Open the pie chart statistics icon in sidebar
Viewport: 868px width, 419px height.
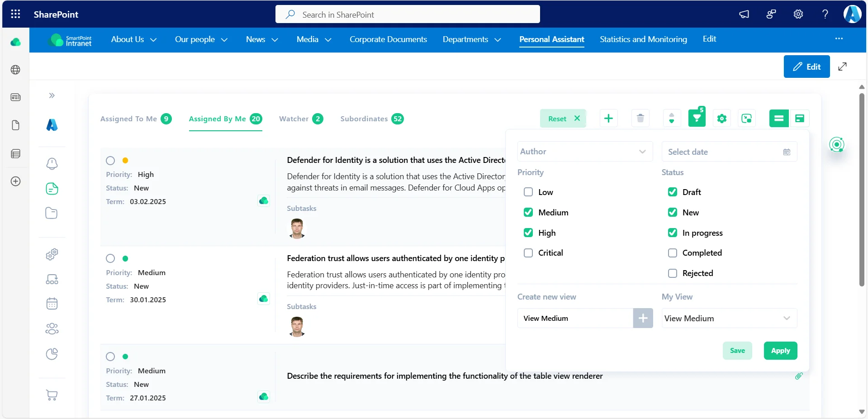(52, 354)
